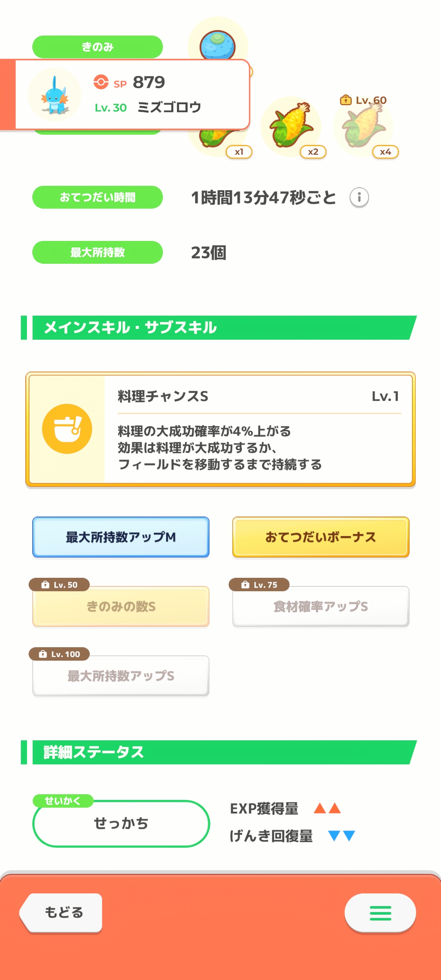This screenshot has width=441, height=980.
Task: Tap the せっかち nature box
Action: click(x=121, y=823)
